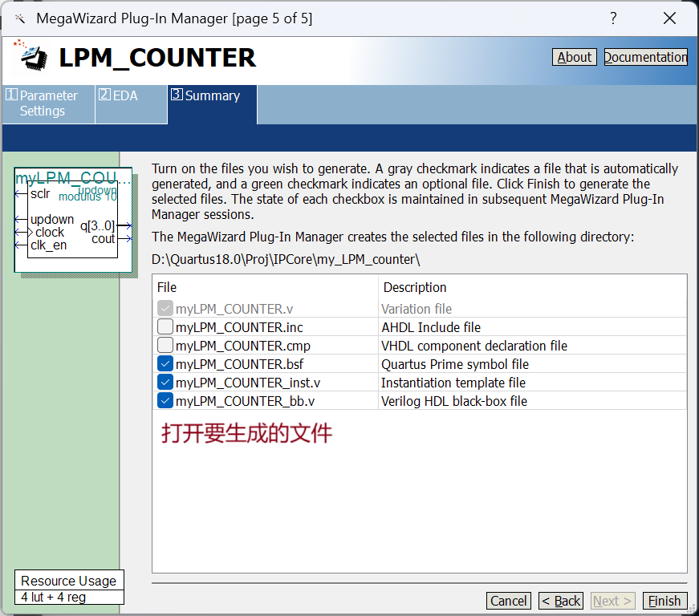
Task: Select 'Instantiation template file' description
Action: 453,383
